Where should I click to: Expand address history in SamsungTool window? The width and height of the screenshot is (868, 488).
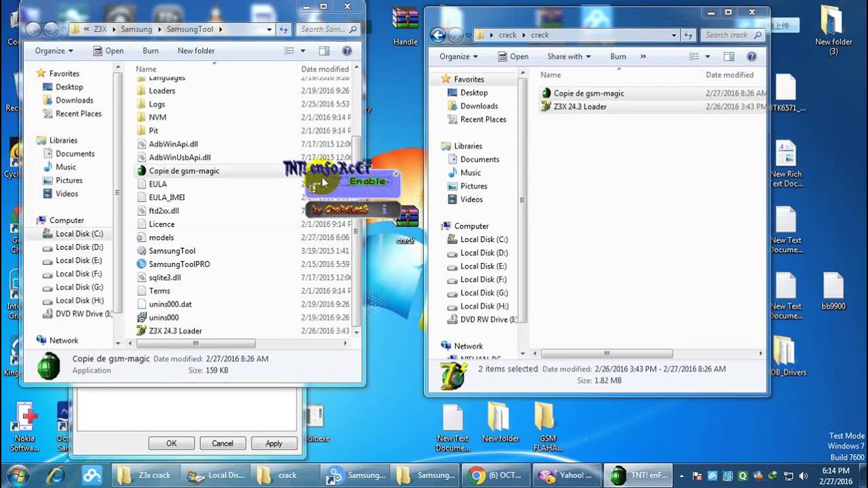(x=269, y=29)
